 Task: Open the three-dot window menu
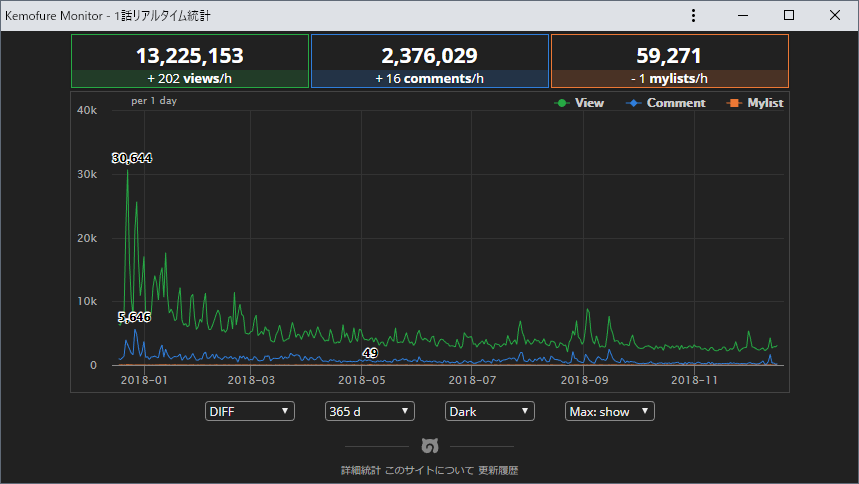click(693, 15)
